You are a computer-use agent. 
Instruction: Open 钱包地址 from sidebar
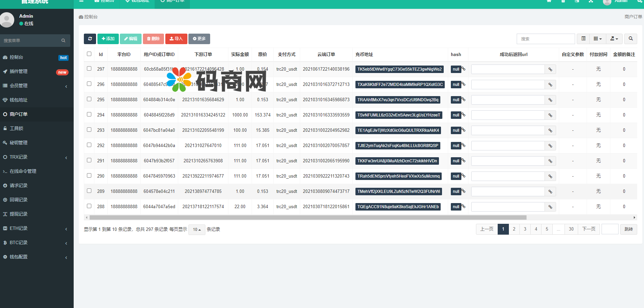(19, 100)
